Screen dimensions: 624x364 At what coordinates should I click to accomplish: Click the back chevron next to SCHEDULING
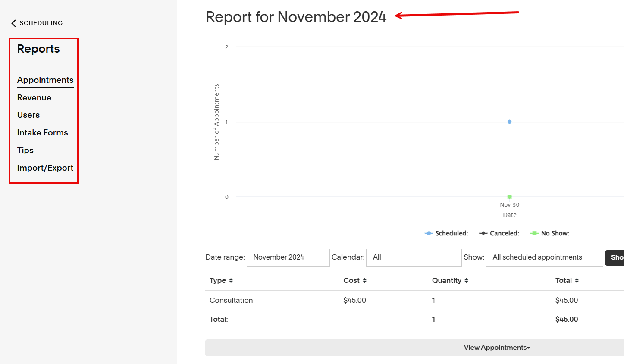13,23
